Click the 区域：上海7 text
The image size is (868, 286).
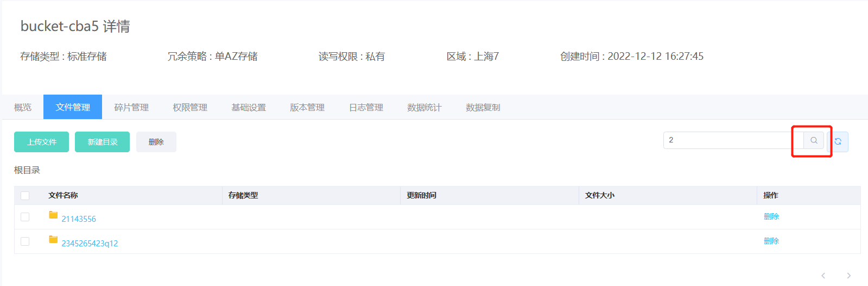click(x=473, y=56)
